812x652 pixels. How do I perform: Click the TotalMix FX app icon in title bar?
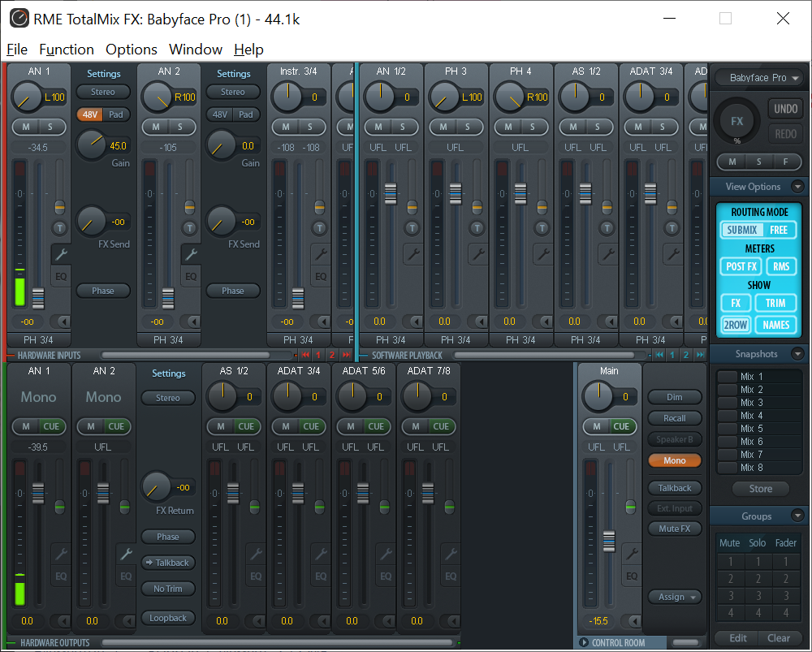pos(19,19)
